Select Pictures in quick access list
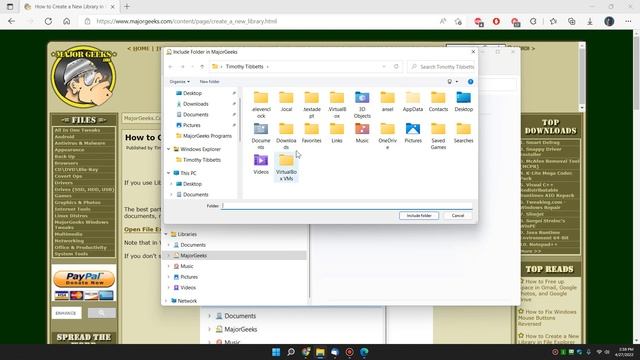This screenshot has height=360, width=640. click(188, 125)
